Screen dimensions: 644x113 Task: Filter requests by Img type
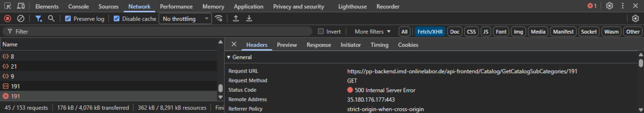pos(518,32)
